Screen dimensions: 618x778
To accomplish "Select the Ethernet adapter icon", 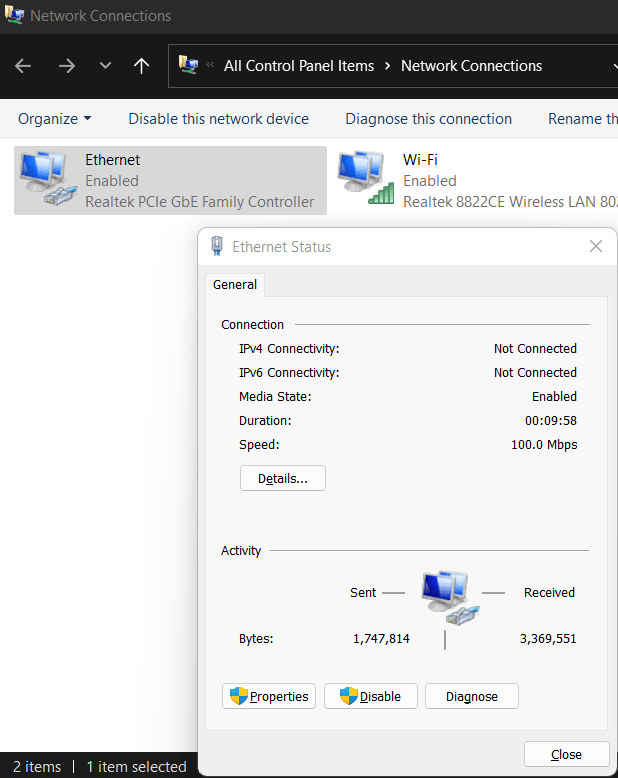I will (x=48, y=179).
